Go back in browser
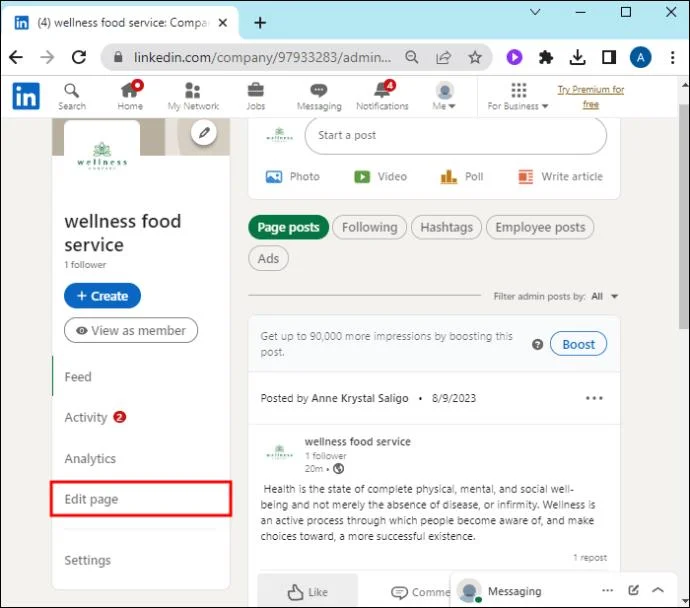 (16, 57)
